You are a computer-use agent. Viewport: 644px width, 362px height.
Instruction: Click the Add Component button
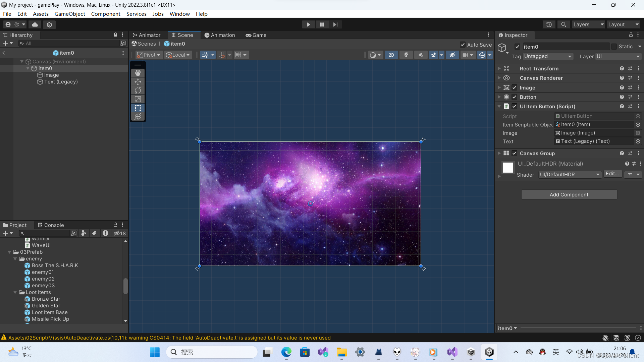click(569, 194)
